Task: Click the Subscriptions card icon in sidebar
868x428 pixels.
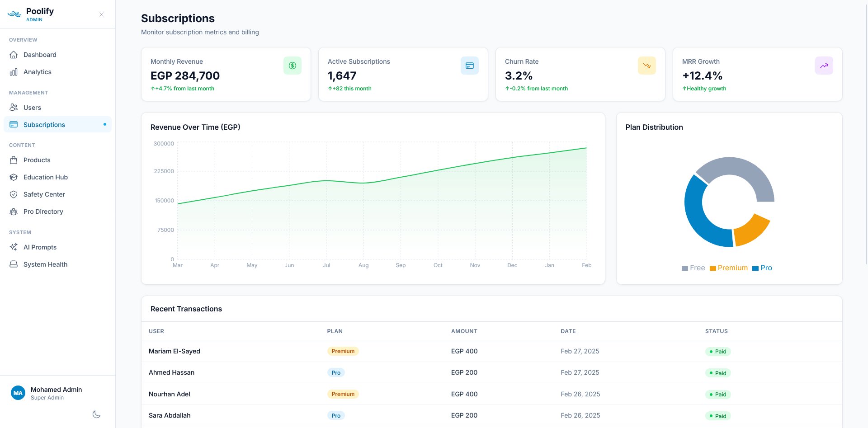Action: [x=14, y=125]
